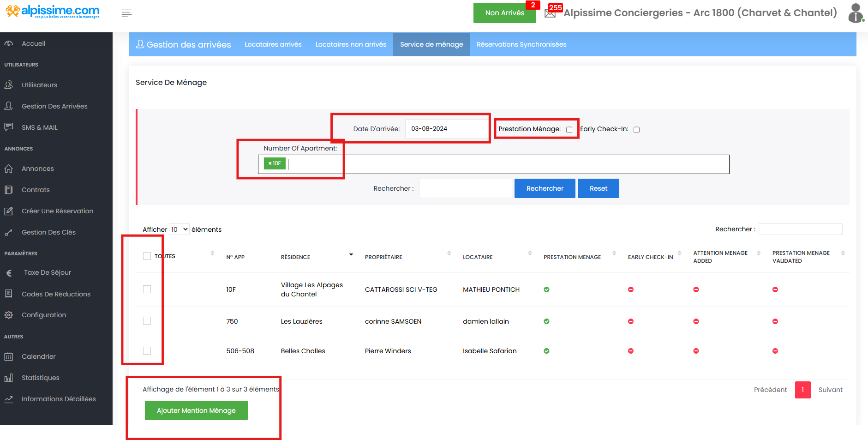Open the mail envelope notifications icon
868x440 pixels.
click(x=550, y=13)
